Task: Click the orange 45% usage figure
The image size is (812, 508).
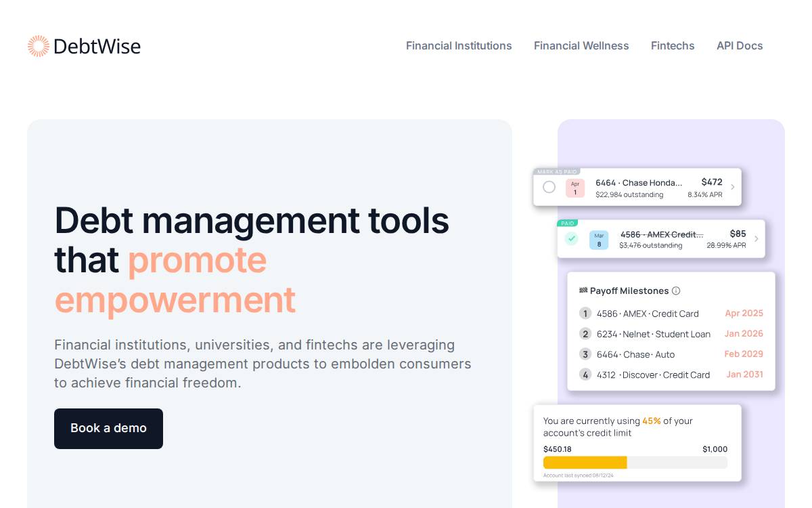Action: click(652, 421)
